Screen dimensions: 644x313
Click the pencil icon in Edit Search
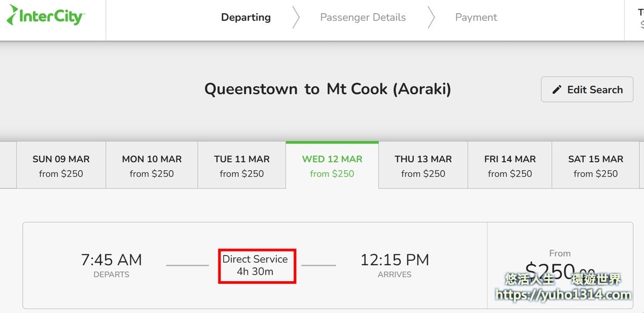pyautogui.click(x=557, y=90)
